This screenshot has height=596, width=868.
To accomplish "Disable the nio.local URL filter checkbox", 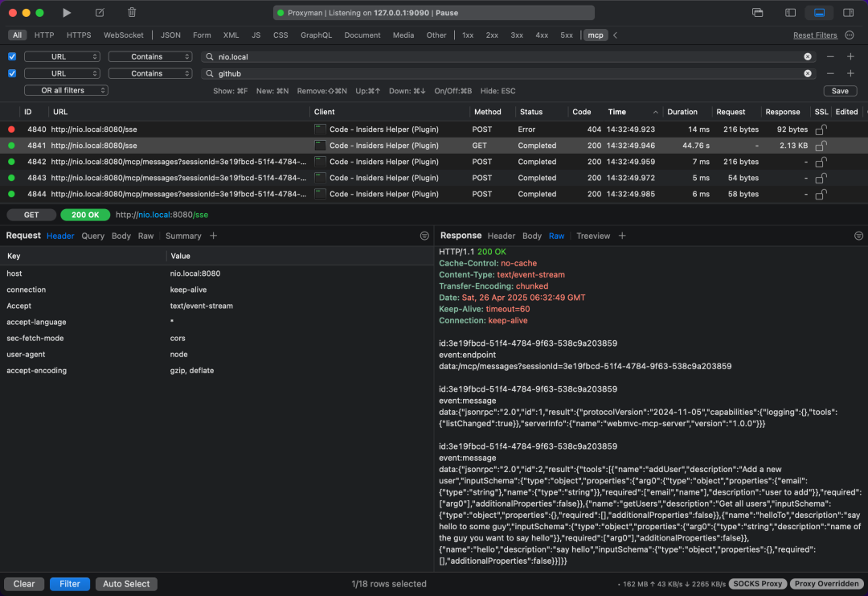I will [x=12, y=57].
